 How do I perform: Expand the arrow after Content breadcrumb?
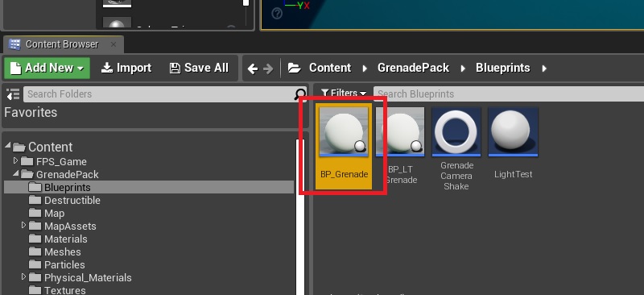pyautogui.click(x=365, y=69)
